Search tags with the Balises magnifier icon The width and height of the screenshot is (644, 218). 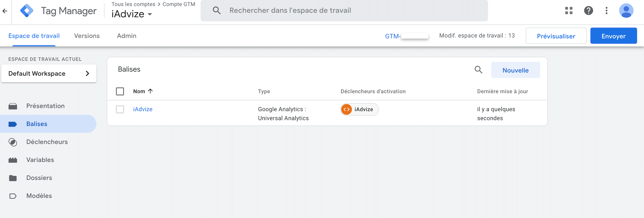tap(478, 70)
